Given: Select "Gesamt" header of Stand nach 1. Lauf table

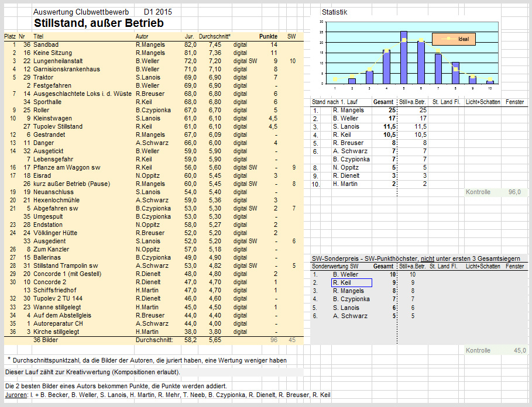Looking at the screenshot, I should (383, 102).
